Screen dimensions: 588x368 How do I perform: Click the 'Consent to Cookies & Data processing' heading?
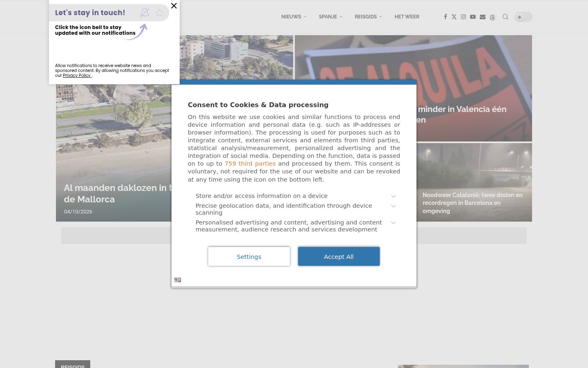coord(258,105)
